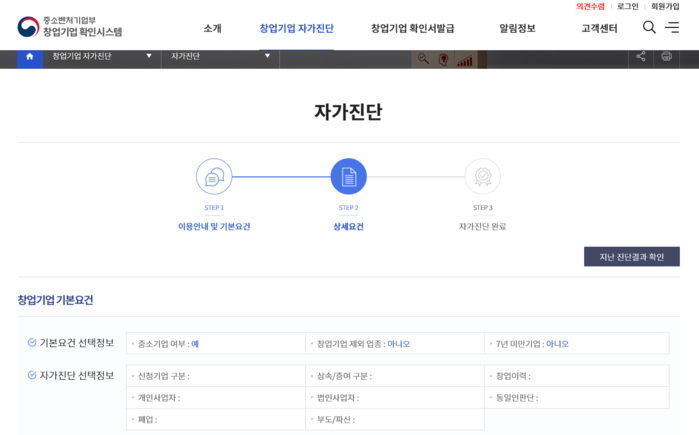Click the STEP 1 guide icon
Image resolution: width=699 pixels, height=435 pixels.
point(214,177)
